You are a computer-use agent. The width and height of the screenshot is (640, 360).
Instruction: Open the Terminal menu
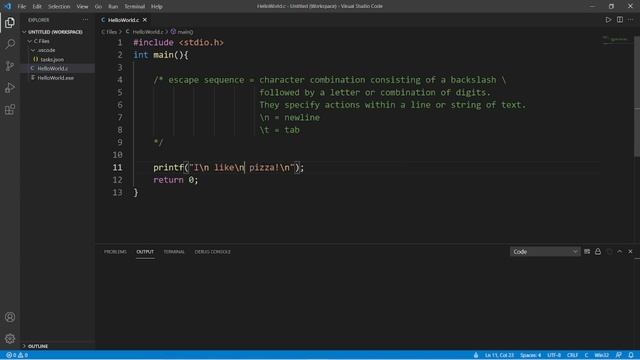[135, 7]
